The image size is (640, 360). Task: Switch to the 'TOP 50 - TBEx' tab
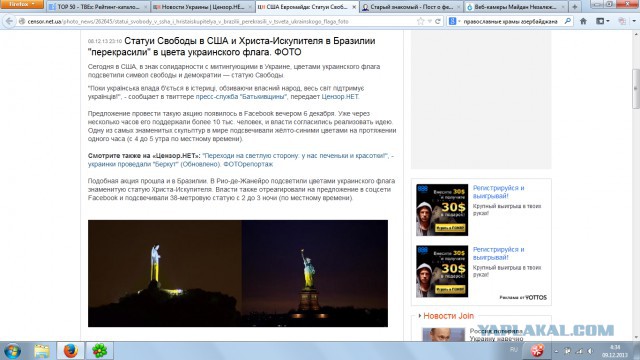[98, 7]
